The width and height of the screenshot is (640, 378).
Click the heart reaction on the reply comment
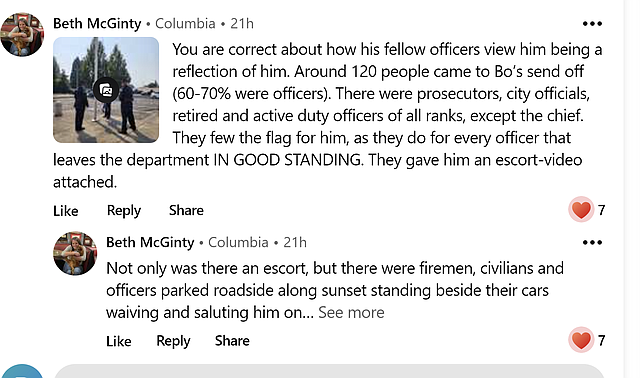tap(581, 340)
